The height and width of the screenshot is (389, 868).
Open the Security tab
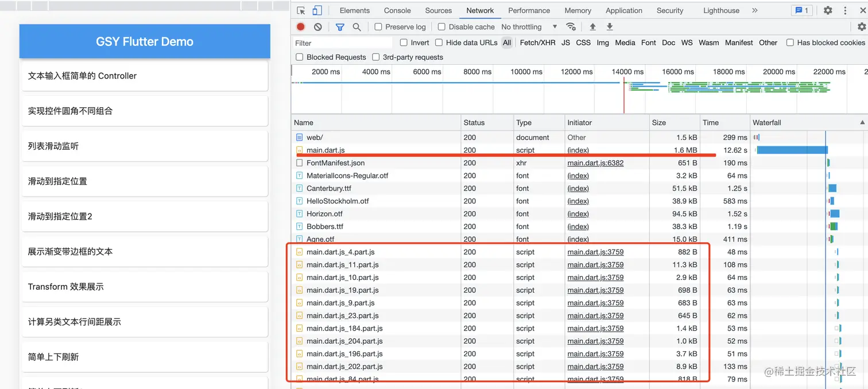[670, 10]
